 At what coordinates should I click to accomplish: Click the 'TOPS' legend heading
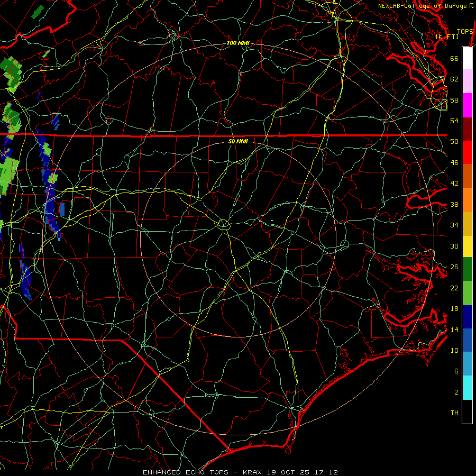tap(465, 32)
